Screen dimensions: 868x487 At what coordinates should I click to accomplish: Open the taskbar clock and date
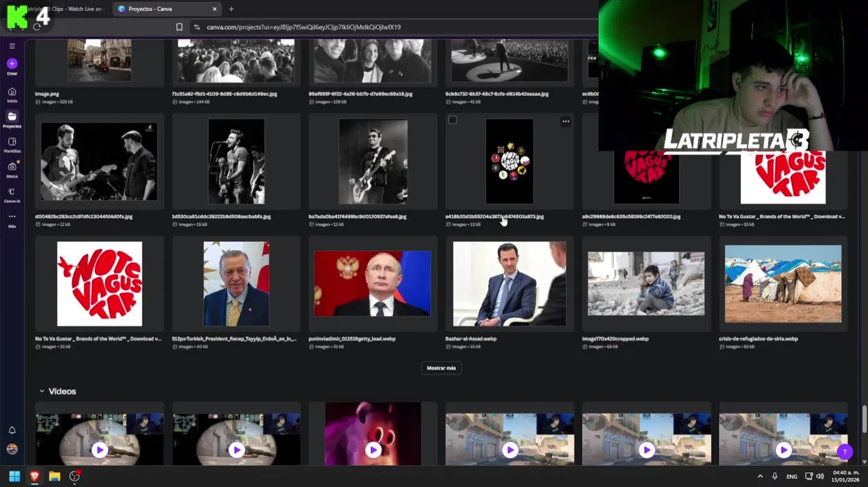click(x=846, y=476)
